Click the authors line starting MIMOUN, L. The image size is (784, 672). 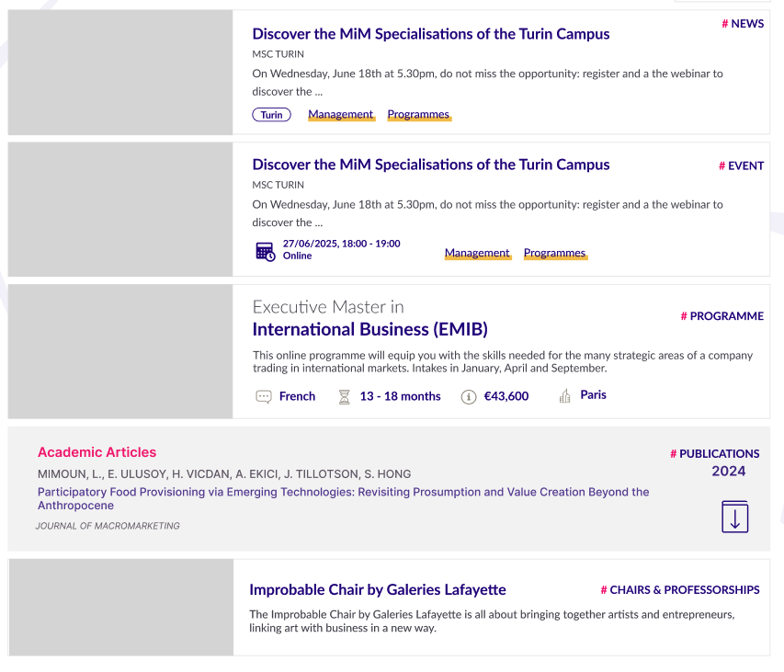tap(224, 474)
